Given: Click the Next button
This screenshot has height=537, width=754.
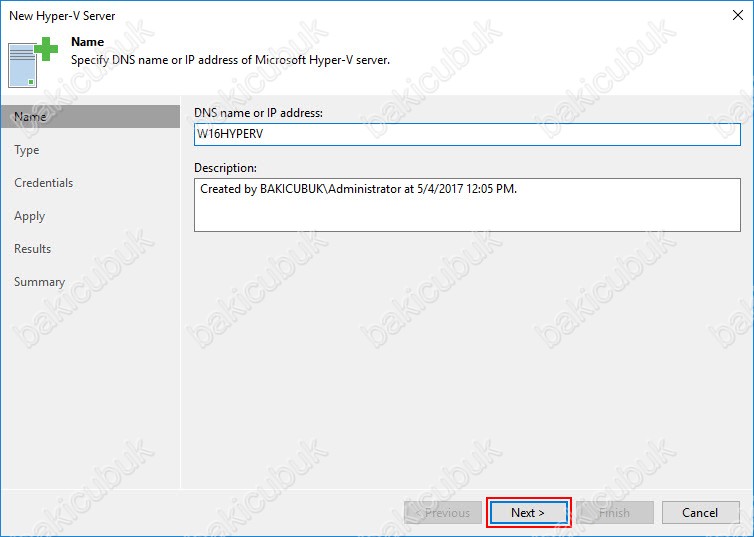Looking at the screenshot, I should (x=528, y=512).
